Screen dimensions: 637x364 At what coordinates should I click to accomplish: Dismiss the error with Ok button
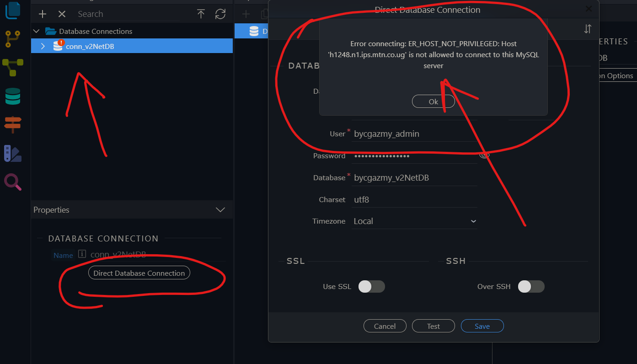click(433, 102)
